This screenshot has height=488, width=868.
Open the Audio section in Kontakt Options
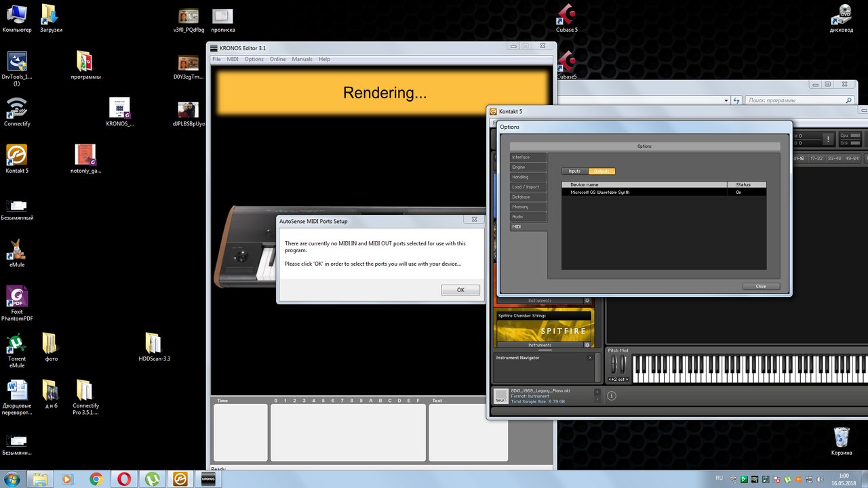click(x=528, y=217)
